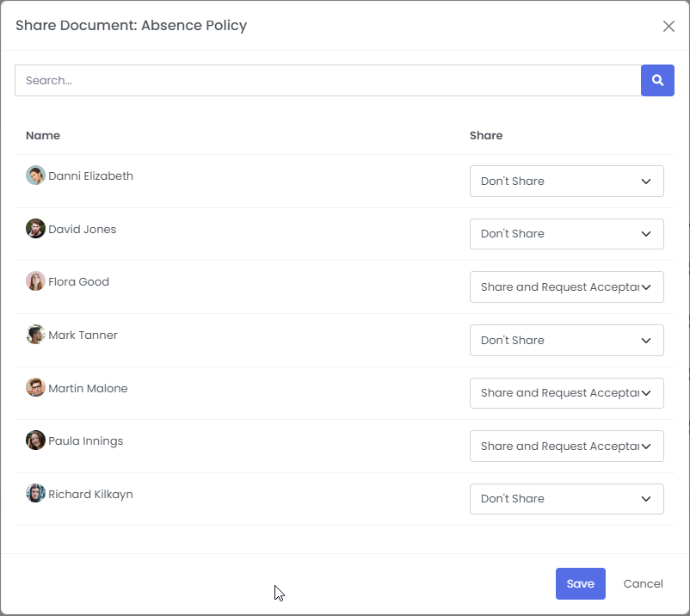Click Richard Kilkayn's profile avatar
Viewport: 690px width, 616px height.
(35, 493)
